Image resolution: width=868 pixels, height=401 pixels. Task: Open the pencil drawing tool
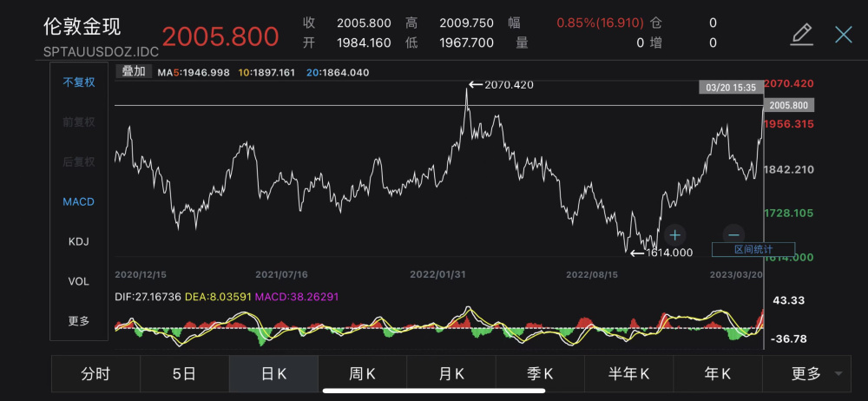pos(801,35)
